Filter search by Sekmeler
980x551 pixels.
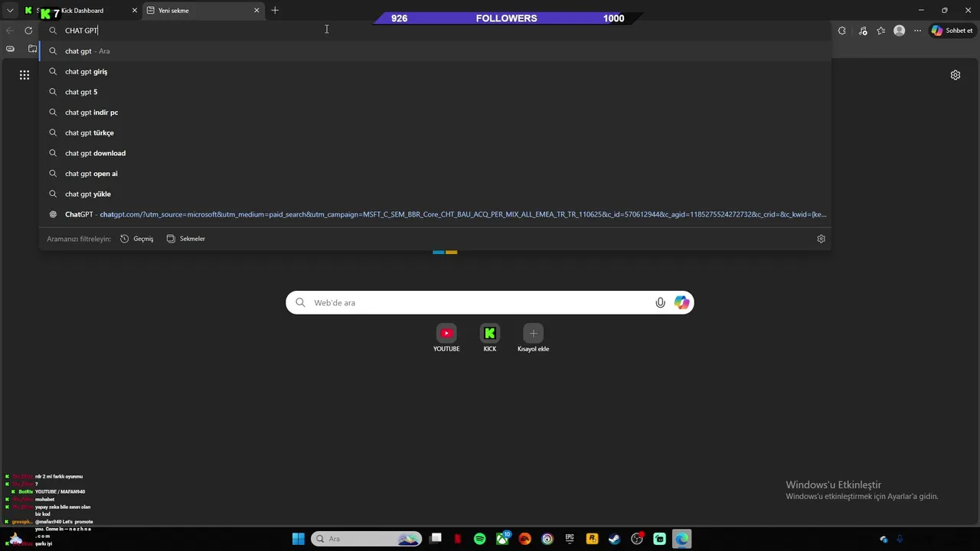186,239
